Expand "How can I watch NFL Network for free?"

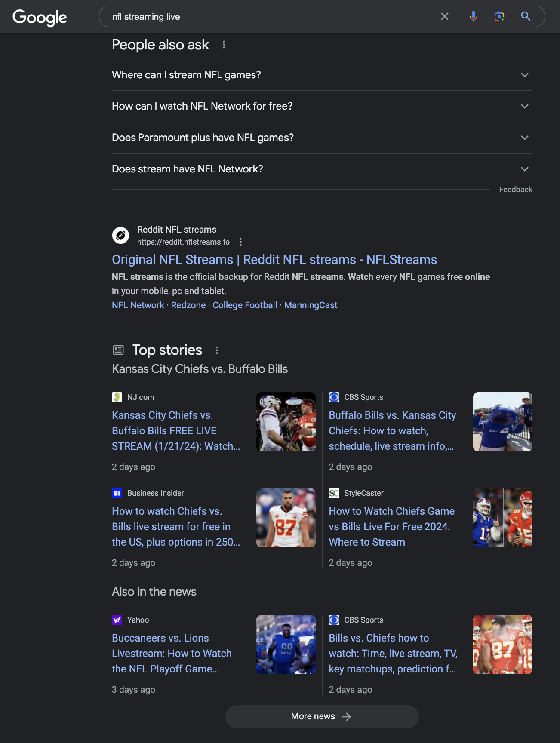pos(322,106)
